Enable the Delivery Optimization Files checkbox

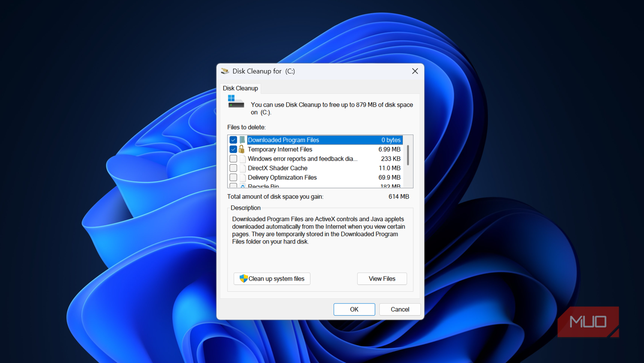(x=233, y=177)
